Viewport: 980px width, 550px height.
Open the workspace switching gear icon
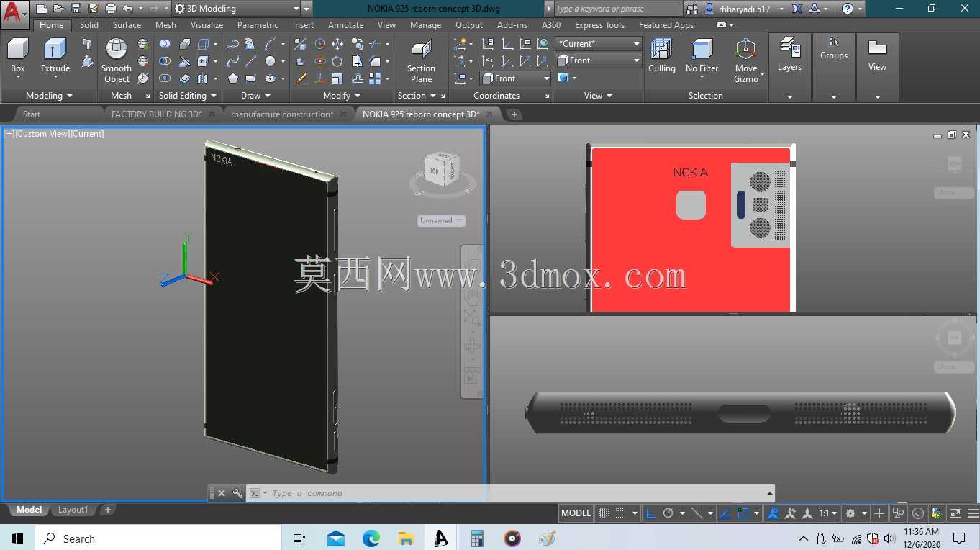click(850, 513)
